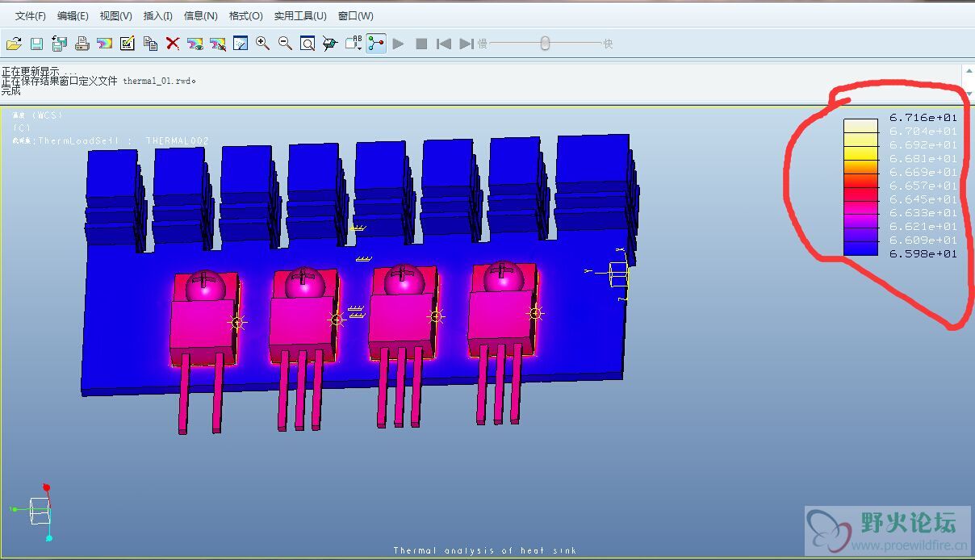Open the 信息(N) menu

coord(200,16)
